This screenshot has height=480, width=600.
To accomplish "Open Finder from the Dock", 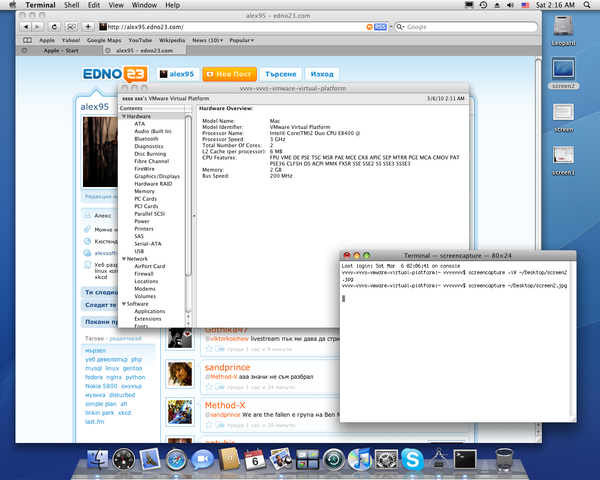I will (x=98, y=459).
